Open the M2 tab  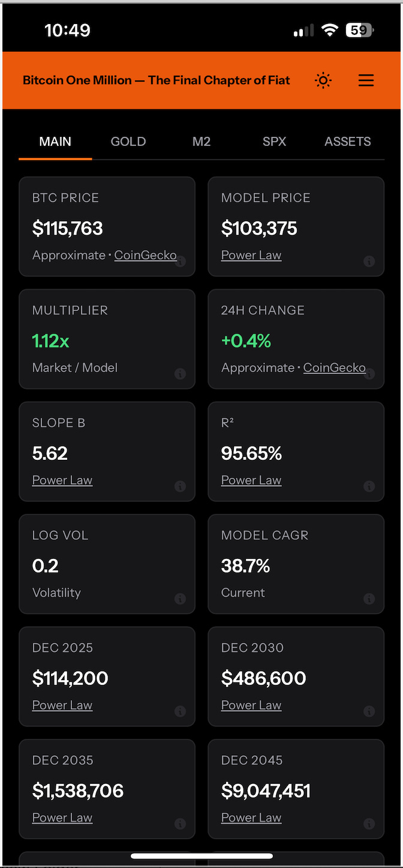tap(201, 141)
